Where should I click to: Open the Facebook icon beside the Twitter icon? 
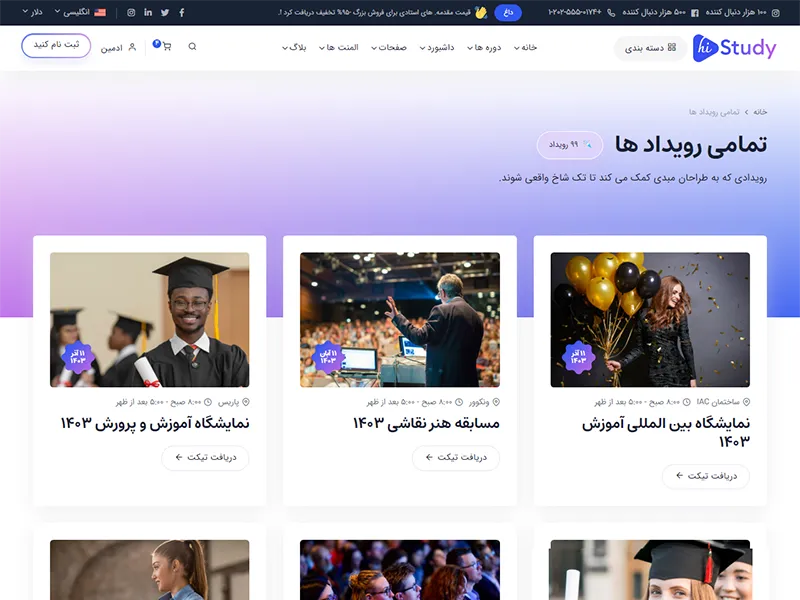[182, 13]
